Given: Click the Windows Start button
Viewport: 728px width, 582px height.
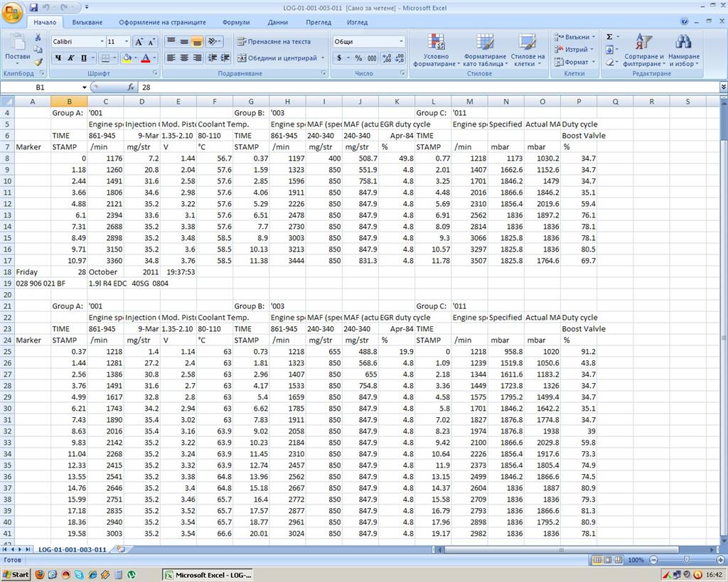Looking at the screenshot, I should coord(16,574).
